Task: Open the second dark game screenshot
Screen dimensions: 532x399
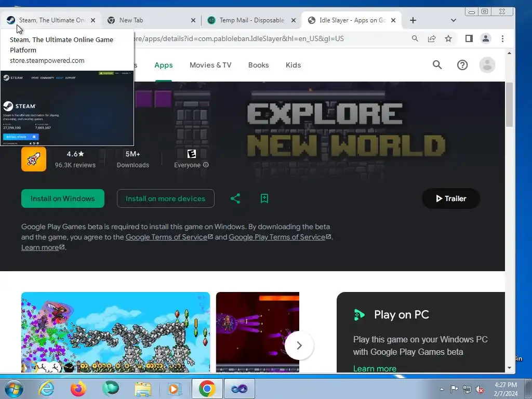Action: pyautogui.click(x=258, y=332)
